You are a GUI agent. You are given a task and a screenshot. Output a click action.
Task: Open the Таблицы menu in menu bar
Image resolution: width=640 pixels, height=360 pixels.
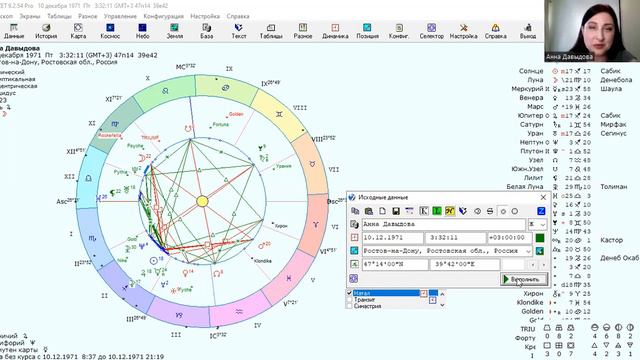pos(59,16)
